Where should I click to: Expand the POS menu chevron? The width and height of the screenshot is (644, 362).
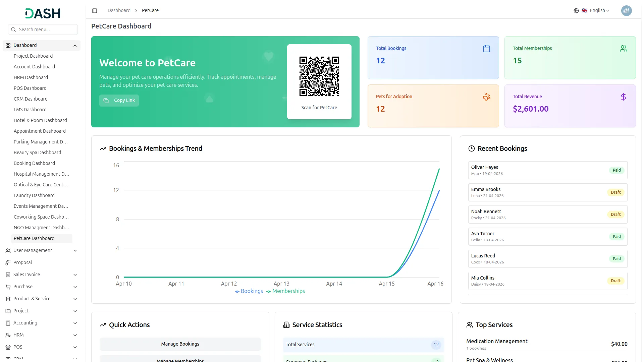[75, 347]
